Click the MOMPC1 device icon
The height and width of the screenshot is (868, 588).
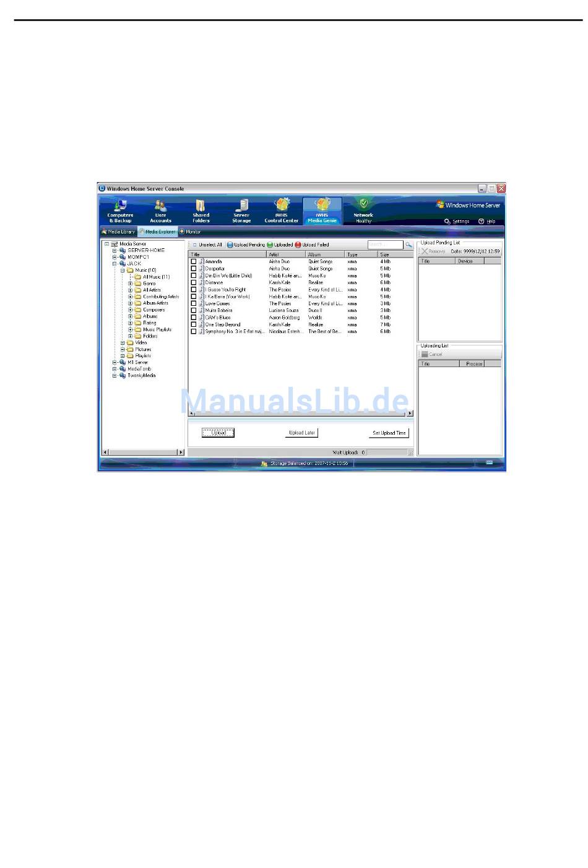click(123, 257)
